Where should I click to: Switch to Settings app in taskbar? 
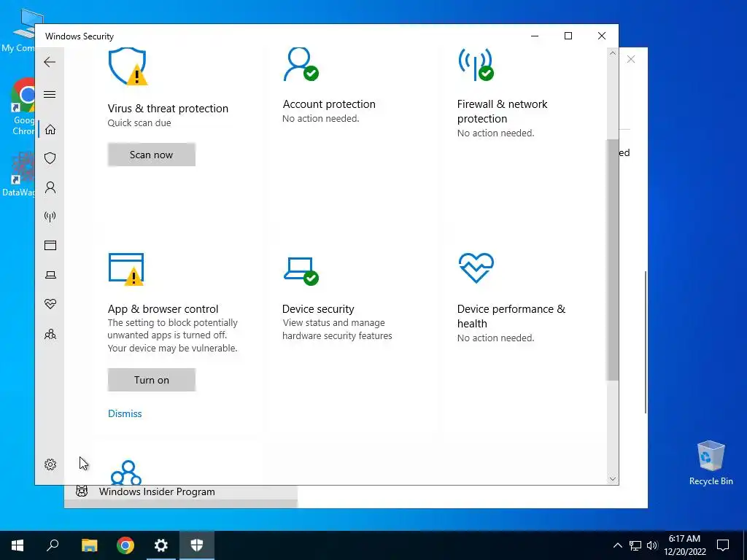pos(161,545)
